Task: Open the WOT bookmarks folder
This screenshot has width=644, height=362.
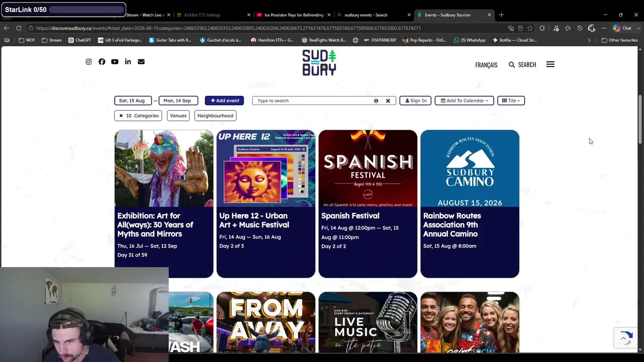Action: click(27, 40)
